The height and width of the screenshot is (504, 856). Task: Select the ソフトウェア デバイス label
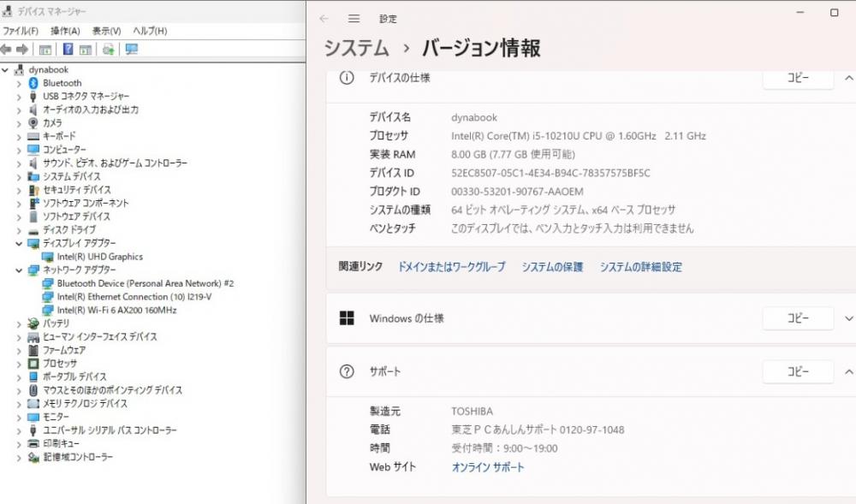click(76, 216)
